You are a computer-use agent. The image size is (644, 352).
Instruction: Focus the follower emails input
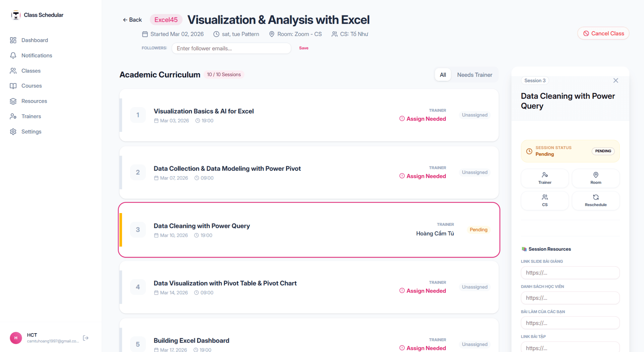pos(231,48)
